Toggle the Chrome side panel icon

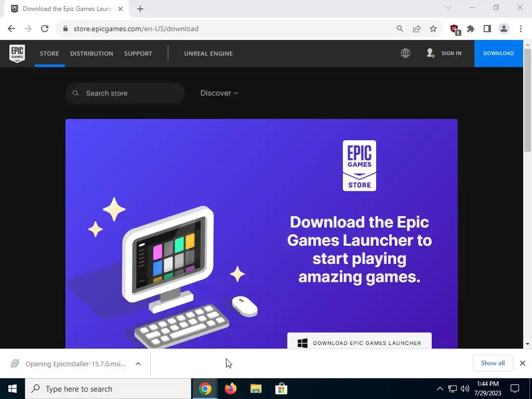(487, 29)
